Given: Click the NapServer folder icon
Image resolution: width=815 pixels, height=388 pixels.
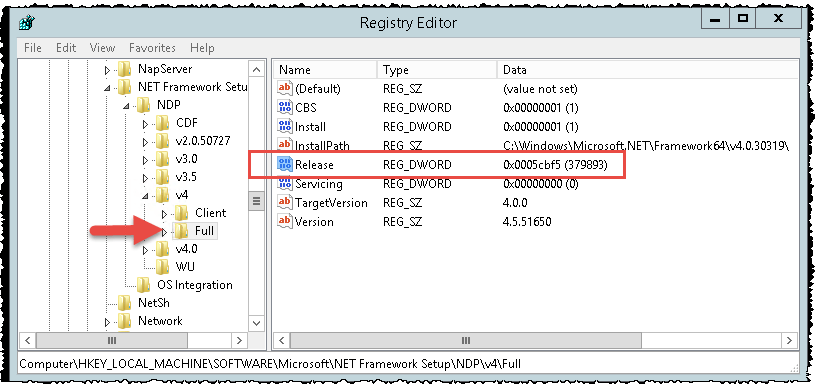Looking at the screenshot, I should [124, 69].
